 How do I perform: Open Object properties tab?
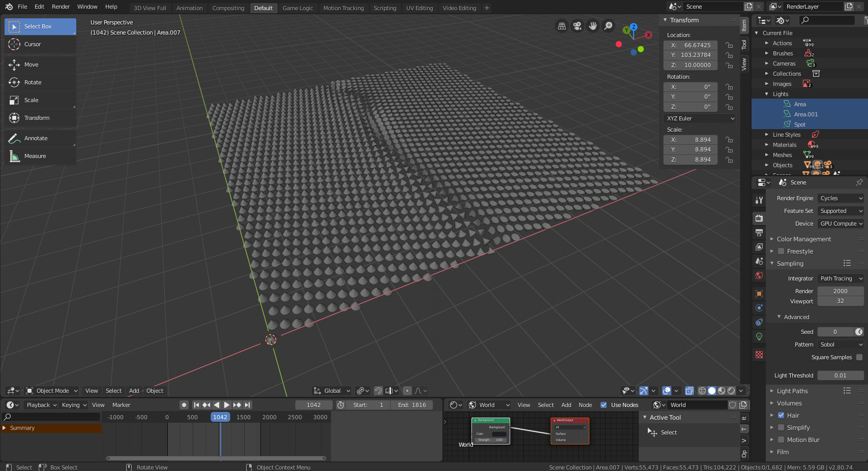pyautogui.click(x=759, y=294)
